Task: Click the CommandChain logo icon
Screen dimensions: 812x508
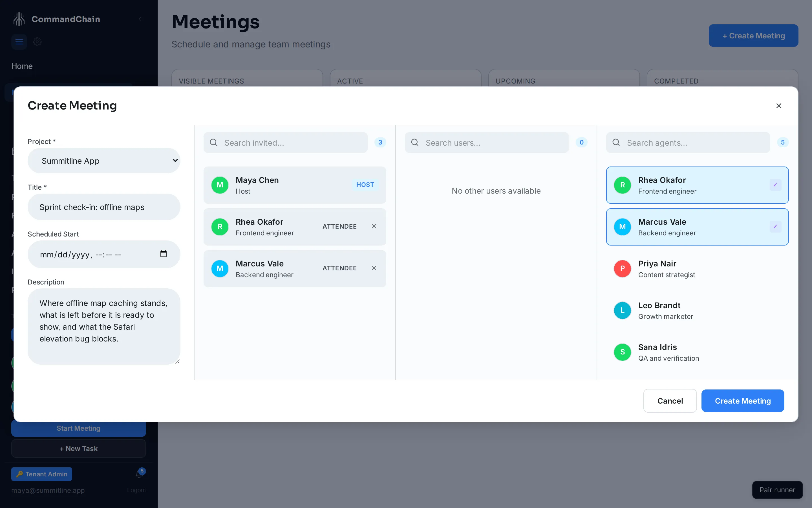Action: click(x=19, y=19)
